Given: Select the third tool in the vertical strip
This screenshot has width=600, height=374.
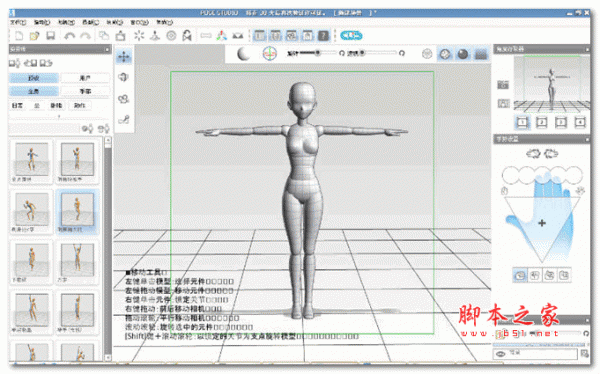Looking at the screenshot, I should point(124,99).
